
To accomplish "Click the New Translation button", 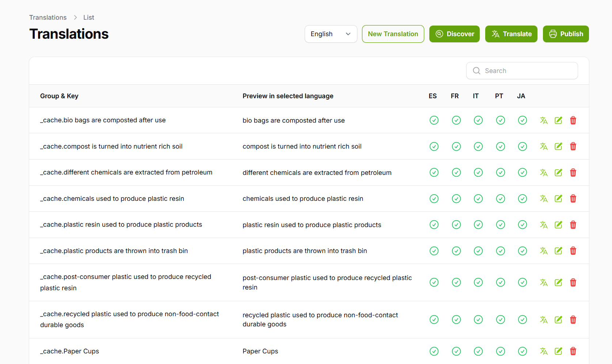I will click(393, 34).
